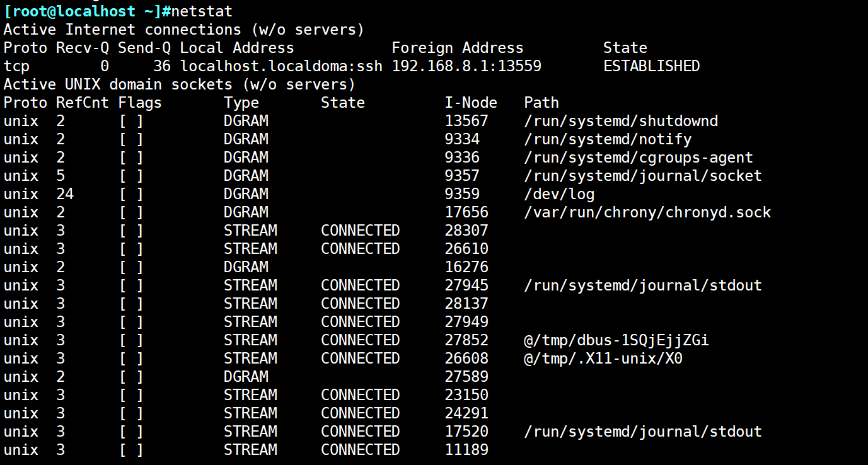Click the Send-Q column header
Viewport: 868px width, 465px height.
point(144,48)
